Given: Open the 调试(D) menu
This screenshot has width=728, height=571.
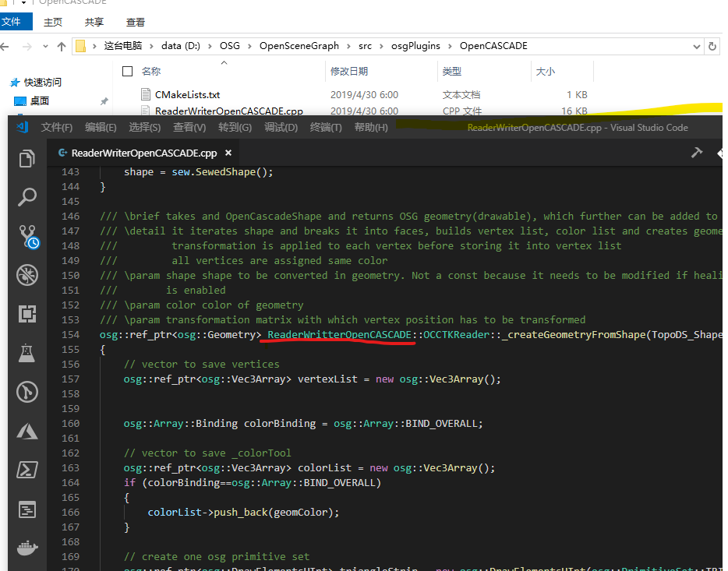Looking at the screenshot, I should pos(281,127).
